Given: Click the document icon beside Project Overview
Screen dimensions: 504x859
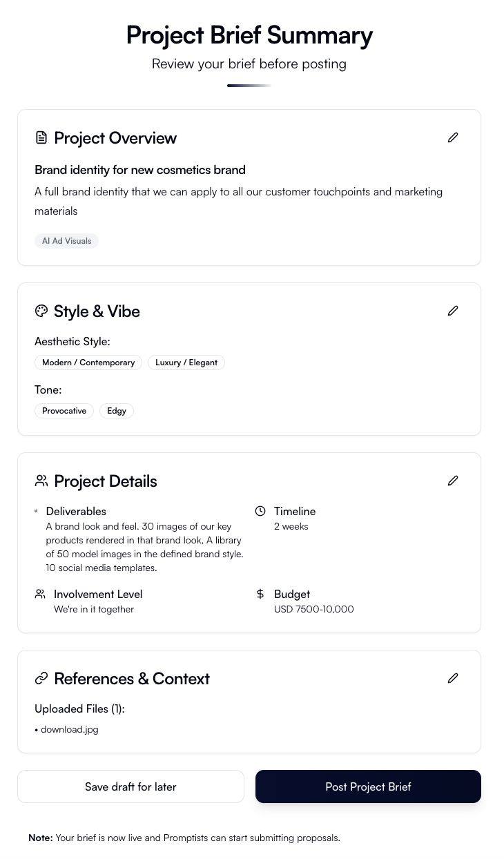Looking at the screenshot, I should click(x=41, y=137).
